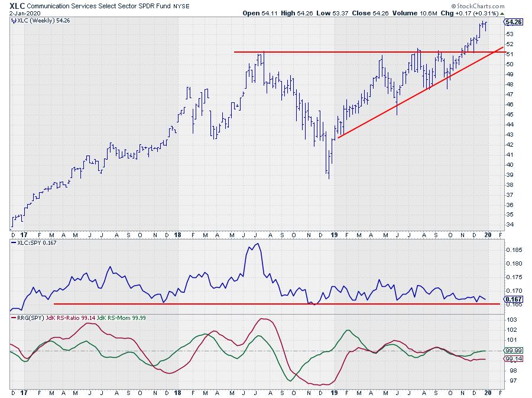Click the Open 54.11 value
Image resolution: width=532 pixels, height=398 pixels.
[260, 13]
